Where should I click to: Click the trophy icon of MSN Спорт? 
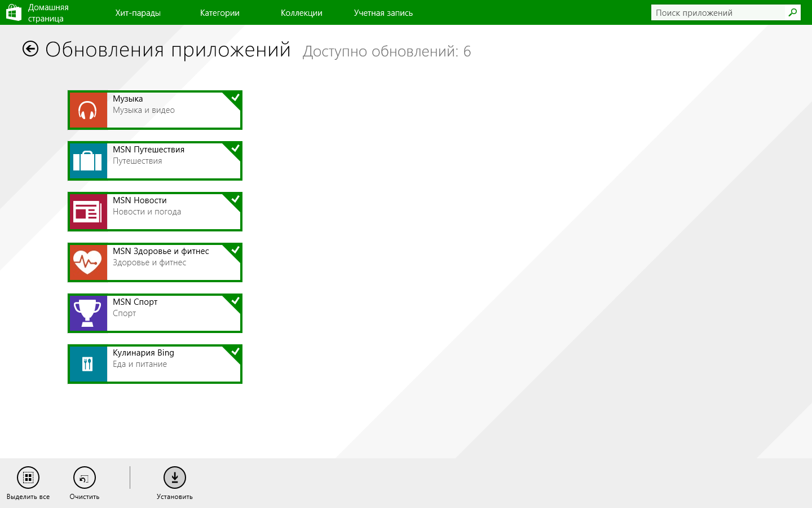[x=87, y=313]
